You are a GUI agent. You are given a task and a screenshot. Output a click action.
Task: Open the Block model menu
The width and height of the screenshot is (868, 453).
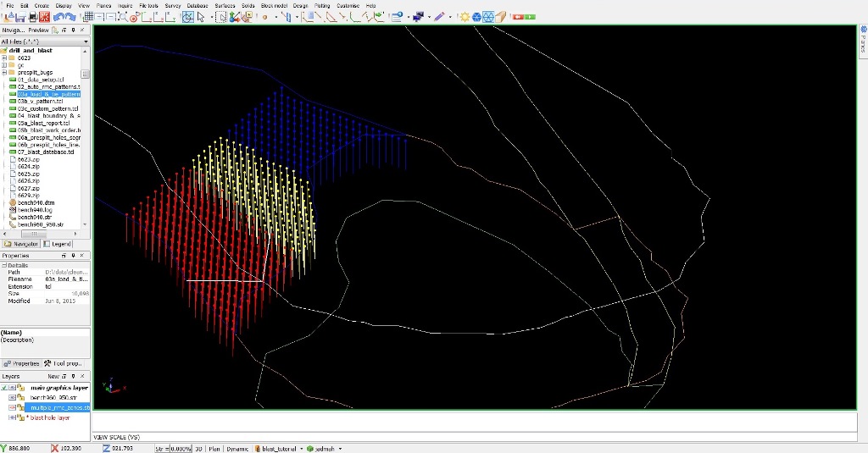click(x=274, y=6)
